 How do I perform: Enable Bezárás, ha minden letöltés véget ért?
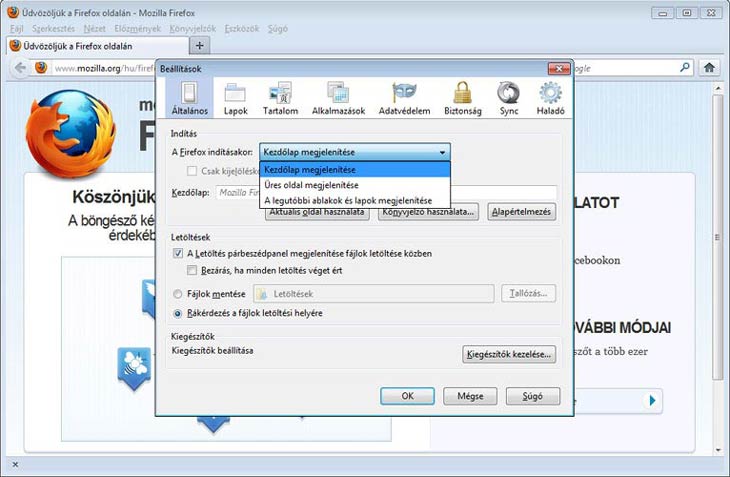[192, 270]
